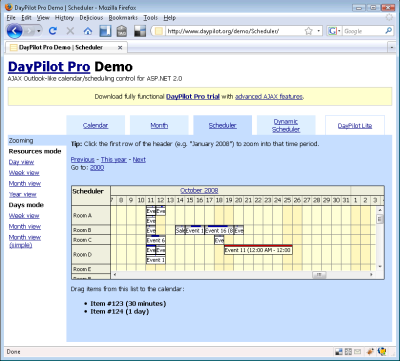Viewport: 400px width, 361px height.
Task: Click the Previous navigation link
Action: click(83, 160)
